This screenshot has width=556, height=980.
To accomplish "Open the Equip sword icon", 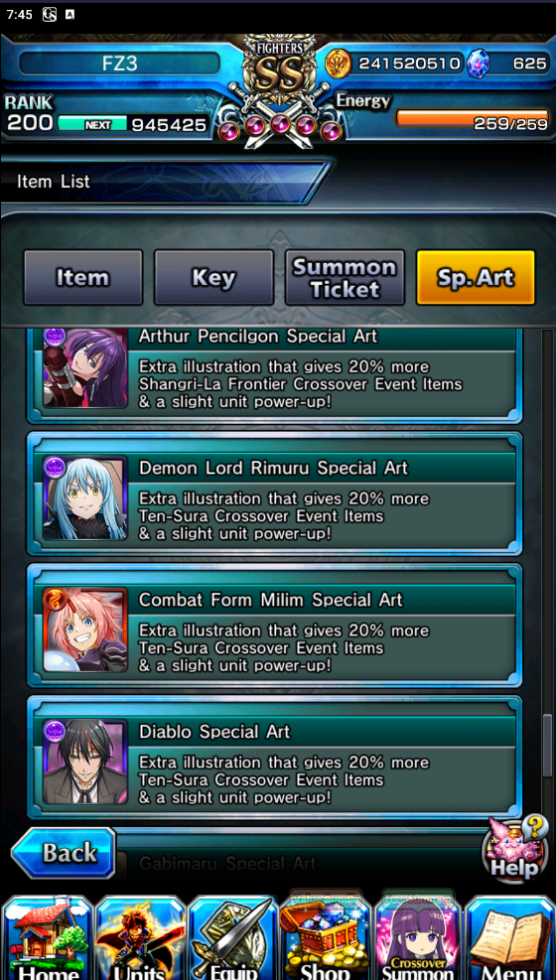I will 232,937.
